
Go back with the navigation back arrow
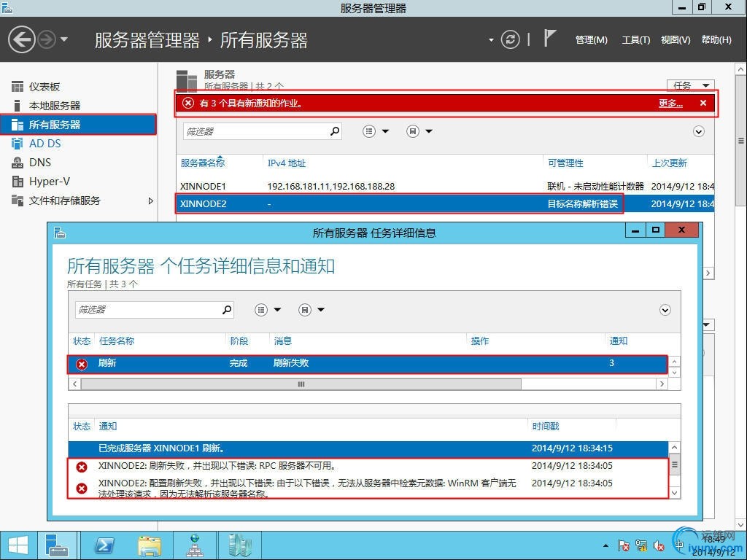click(21, 39)
